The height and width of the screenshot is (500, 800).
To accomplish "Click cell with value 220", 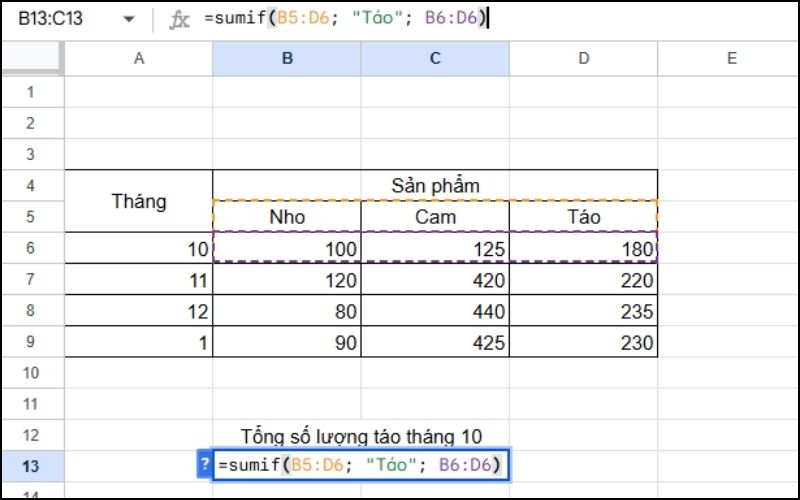I will tap(583, 280).
